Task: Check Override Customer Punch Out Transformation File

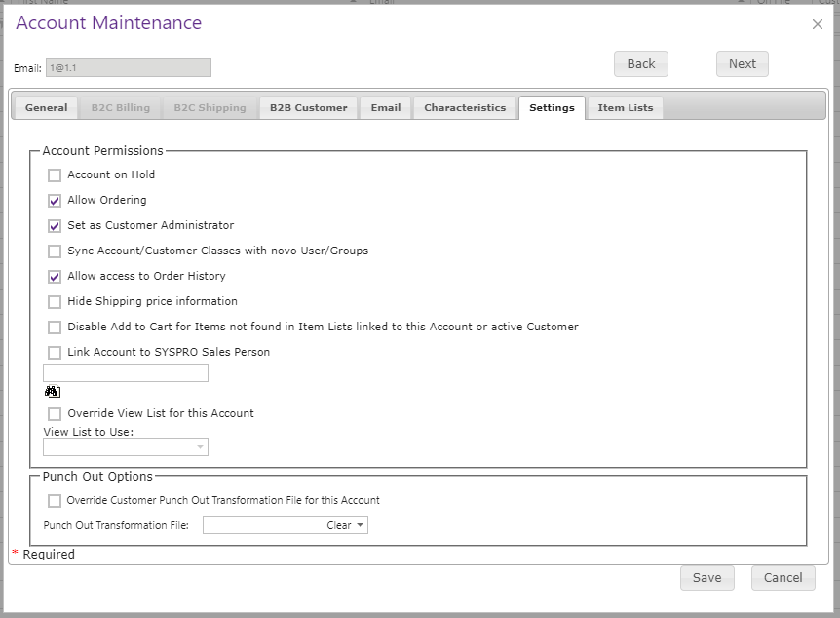Action: click(55, 501)
